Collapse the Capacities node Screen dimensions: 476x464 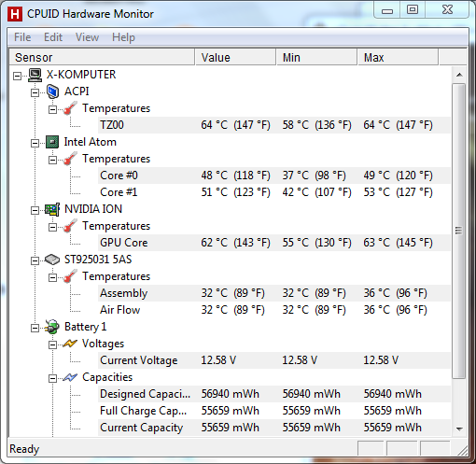[52, 378]
